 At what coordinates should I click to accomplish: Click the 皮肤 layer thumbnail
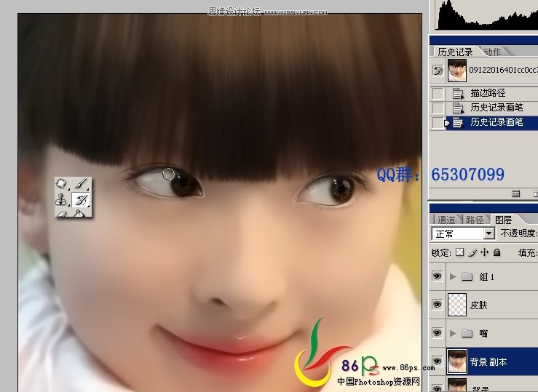coord(457,305)
